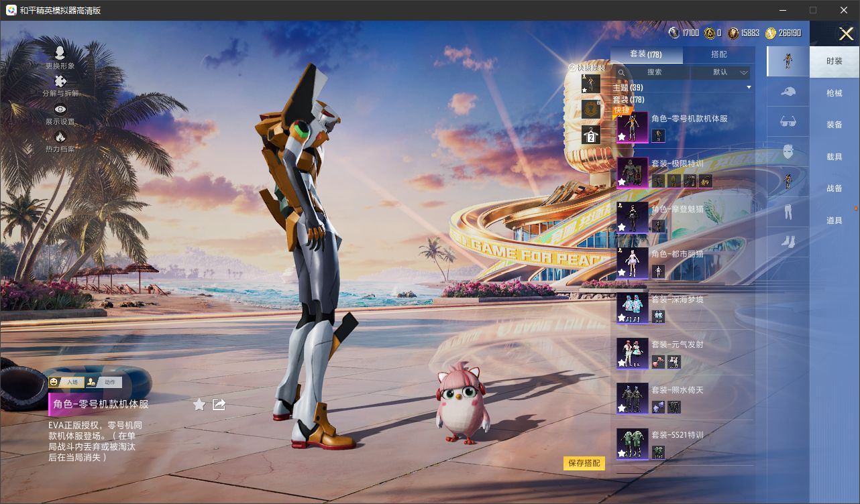Select the glasses category icon
The height and width of the screenshot is (504, 860).
pyautogui.click(x=788, y=121)
